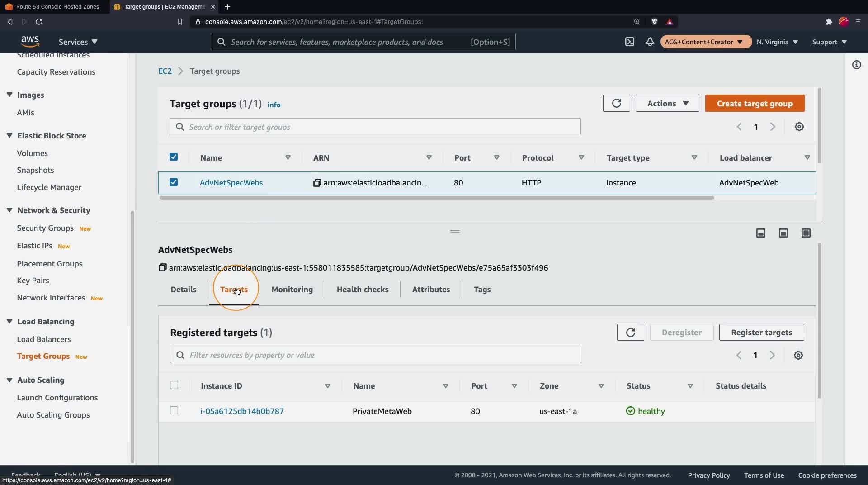Open Registered targets settings gear
868x485 pixels.
(798, 355)
